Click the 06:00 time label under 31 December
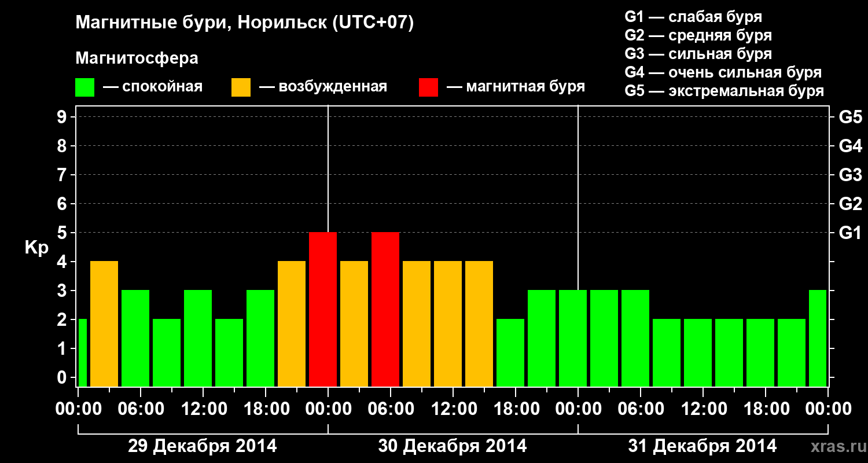 641,409
